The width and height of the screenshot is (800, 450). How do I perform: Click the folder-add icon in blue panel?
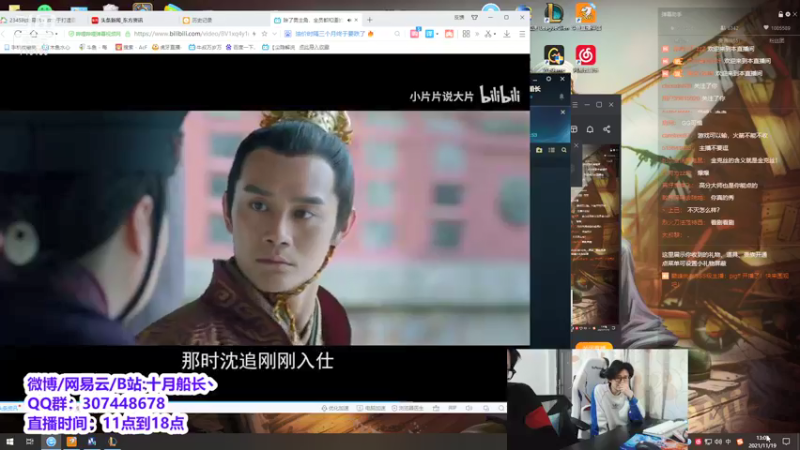[x=539, y=150]
